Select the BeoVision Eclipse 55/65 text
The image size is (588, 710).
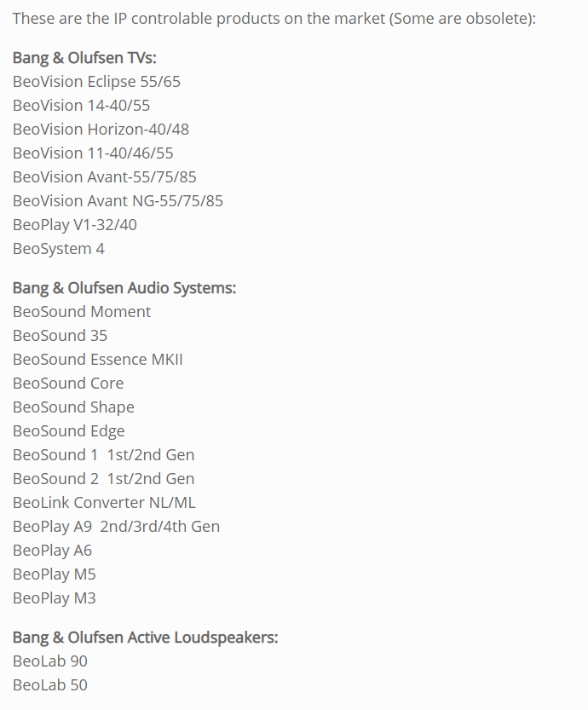point(96,82)
